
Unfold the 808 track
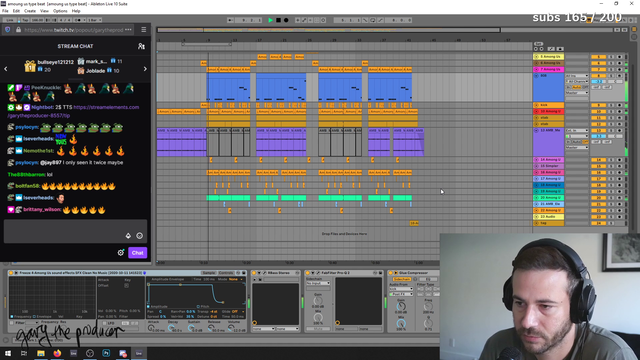[x=536, y=76]
